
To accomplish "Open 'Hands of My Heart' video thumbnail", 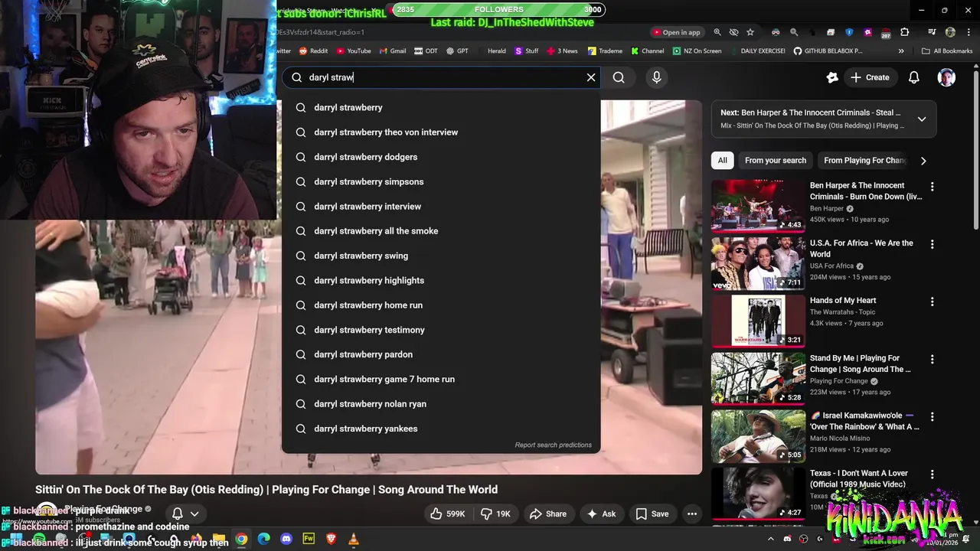I will coord(758,321).
